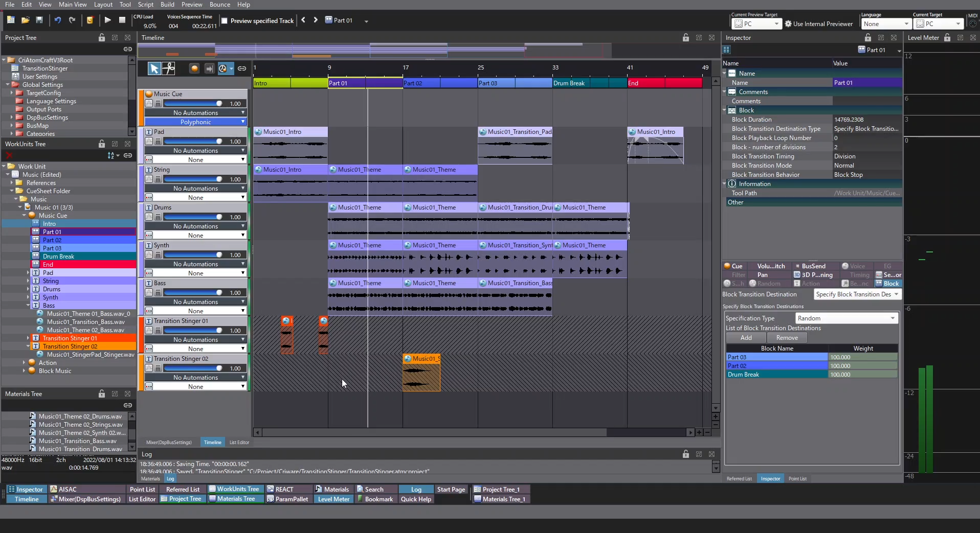The height and width of the screenshot is (533, 980).
Task: Click the Undo arrow icon
Action: 58,20
